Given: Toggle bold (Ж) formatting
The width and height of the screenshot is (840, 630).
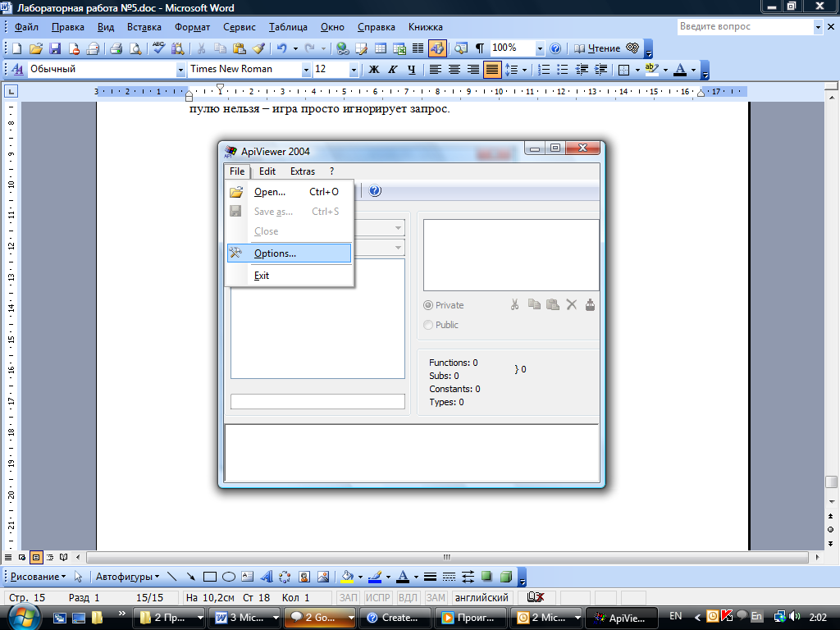Looking at the screenshot, I should [374, 70].
